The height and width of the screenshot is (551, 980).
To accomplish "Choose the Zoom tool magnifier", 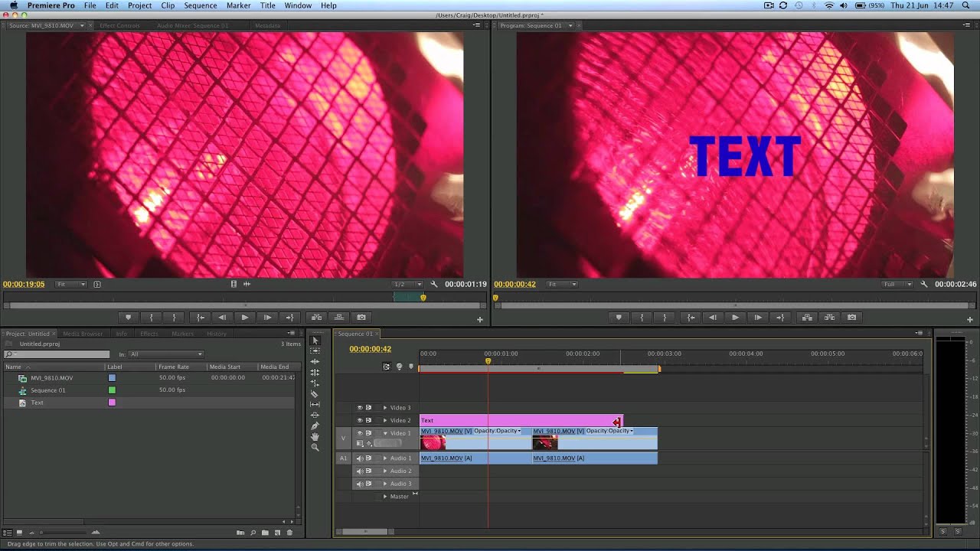I will coord(315,447).
